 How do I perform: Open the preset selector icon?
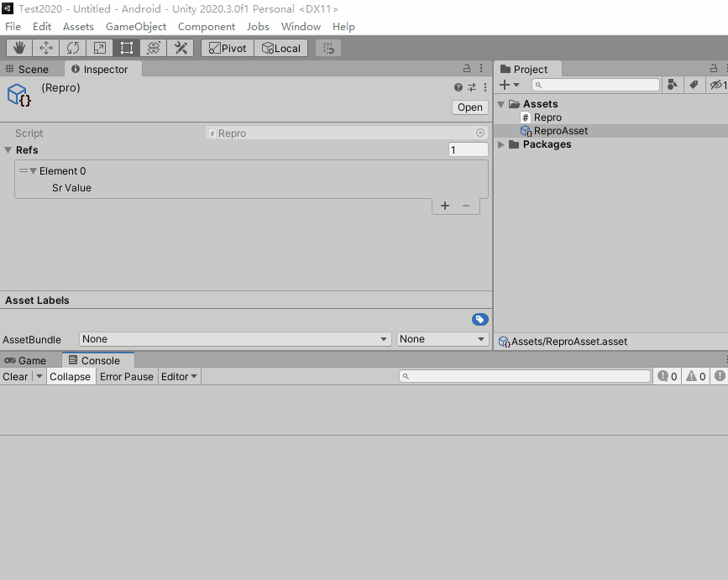[x=472, y=87]
